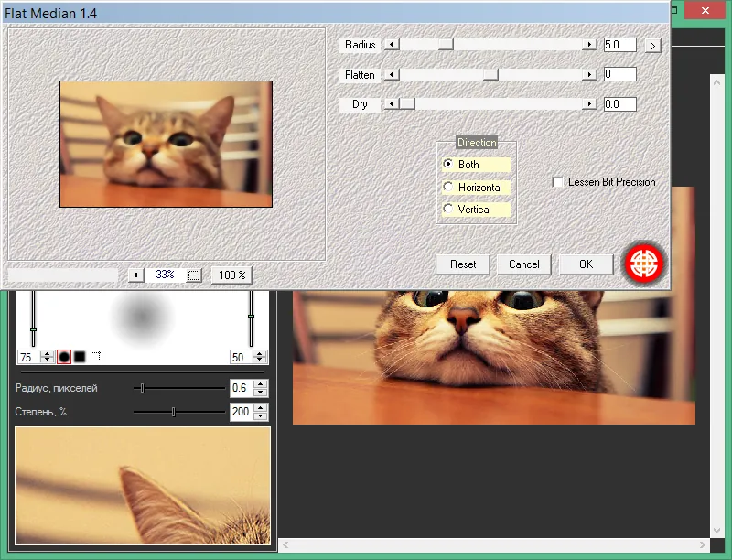Click the red globe logo icon

coord(644,264)
